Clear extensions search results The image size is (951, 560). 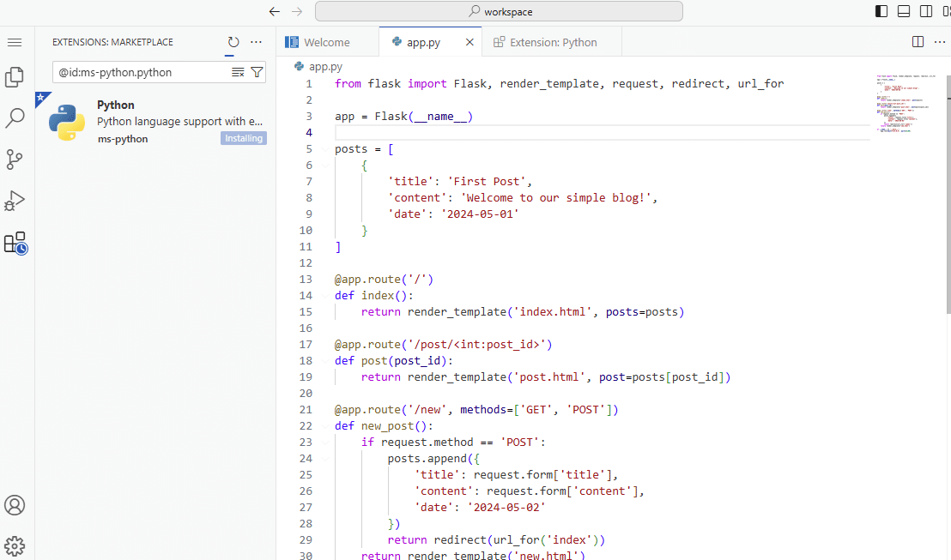[238, 72]
